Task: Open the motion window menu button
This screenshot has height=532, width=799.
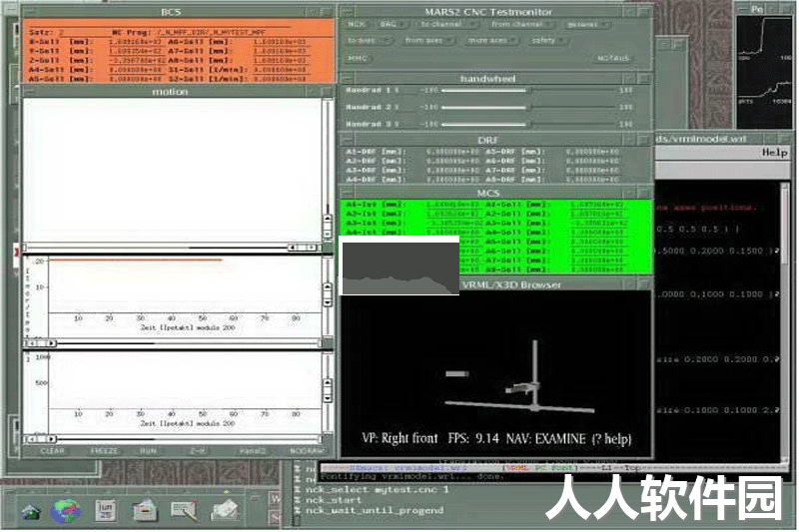Action: pyautogui.click(x=30, y=92)
